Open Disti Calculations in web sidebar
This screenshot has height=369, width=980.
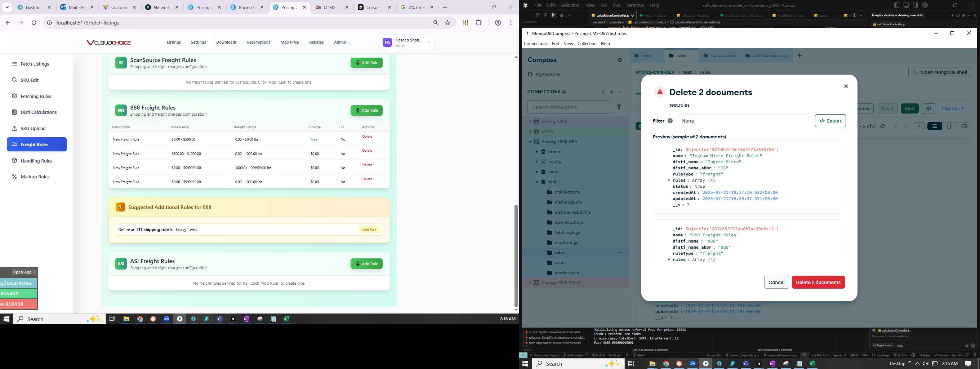coord(36,112)
